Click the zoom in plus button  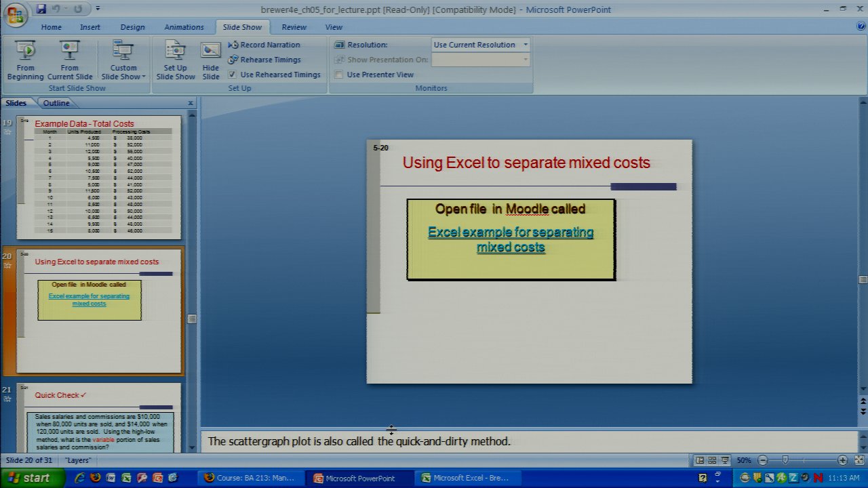click(x=842, y=460)
